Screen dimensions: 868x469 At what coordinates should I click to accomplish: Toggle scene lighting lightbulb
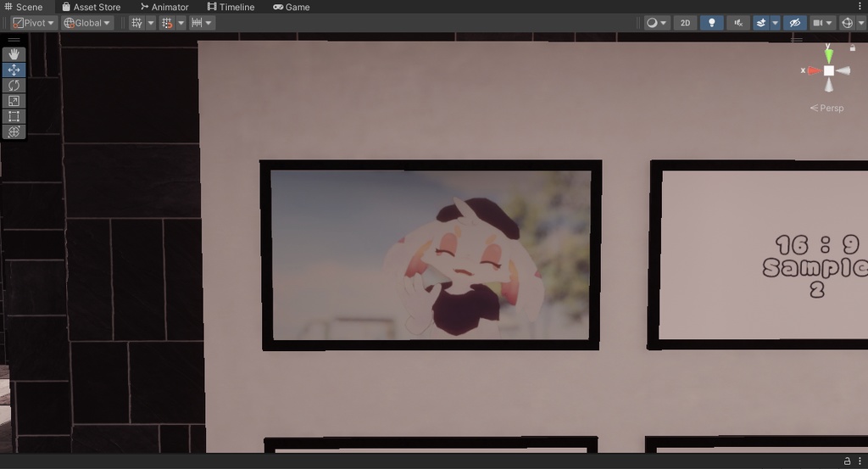coord(712,23)
